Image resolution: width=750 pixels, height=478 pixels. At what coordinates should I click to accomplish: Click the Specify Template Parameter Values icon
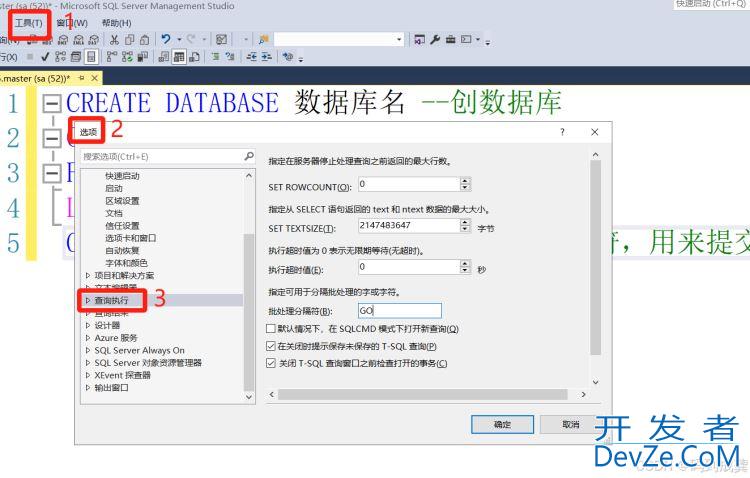[288, 57]
